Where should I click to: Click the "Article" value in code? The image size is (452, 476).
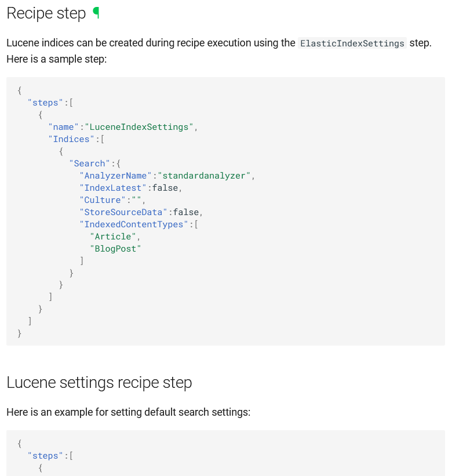click(113, 236)
